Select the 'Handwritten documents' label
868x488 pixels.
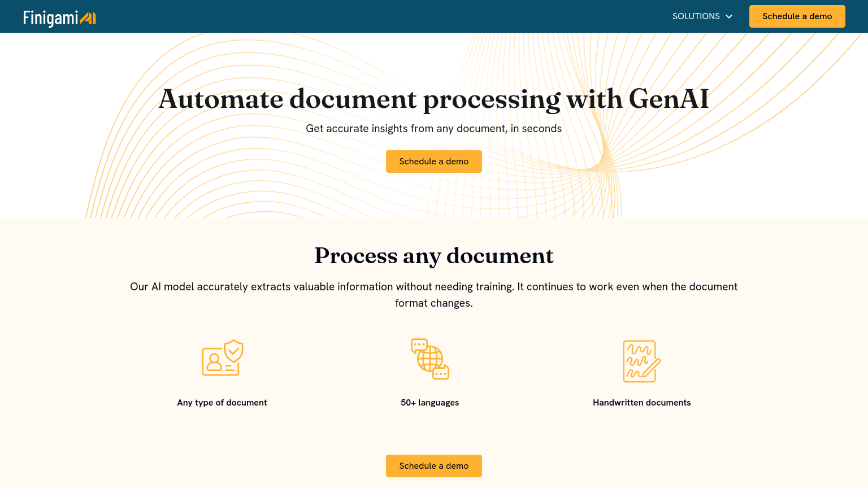click(641, 403)
